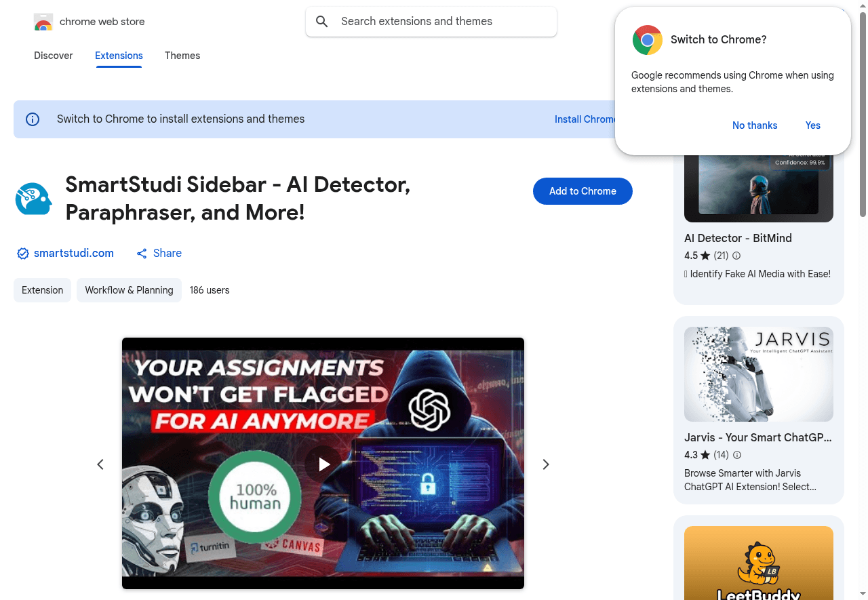Click the next carousel arrow
This screenshot has width=868, height=600.
tap(546, 464)
